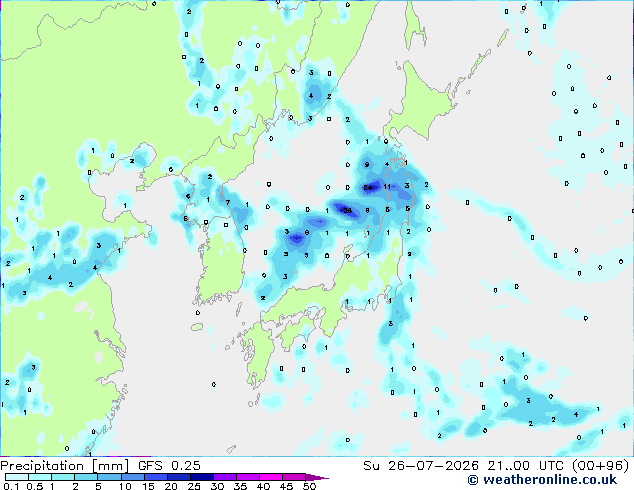This screenshot has height=490, width=634.
Task: Click the '25' legend scale label
Action: coord(194,486)
